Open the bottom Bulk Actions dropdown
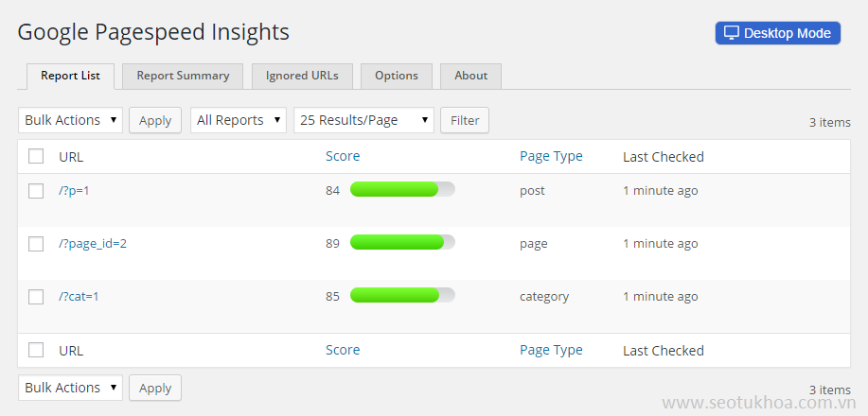The width and height of the screenshot is (868, 416). click(x=71, y=388)
